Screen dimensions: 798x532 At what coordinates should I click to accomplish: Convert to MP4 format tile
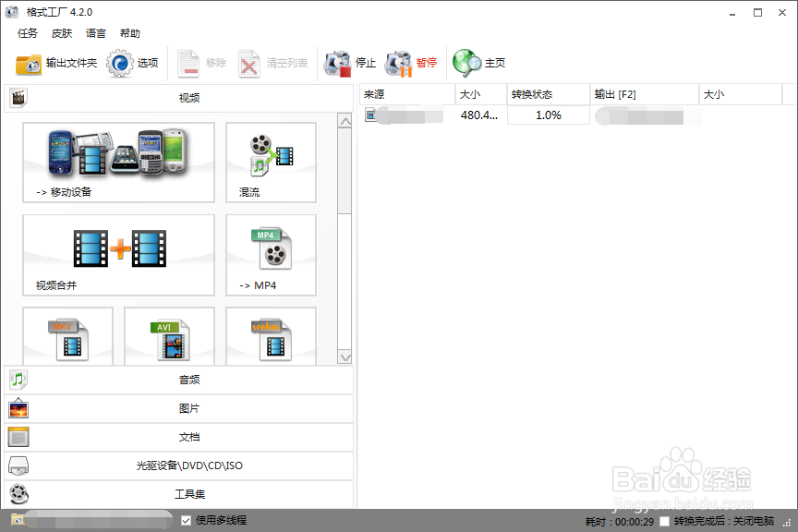pyautogui.click(x=271, y=255)
